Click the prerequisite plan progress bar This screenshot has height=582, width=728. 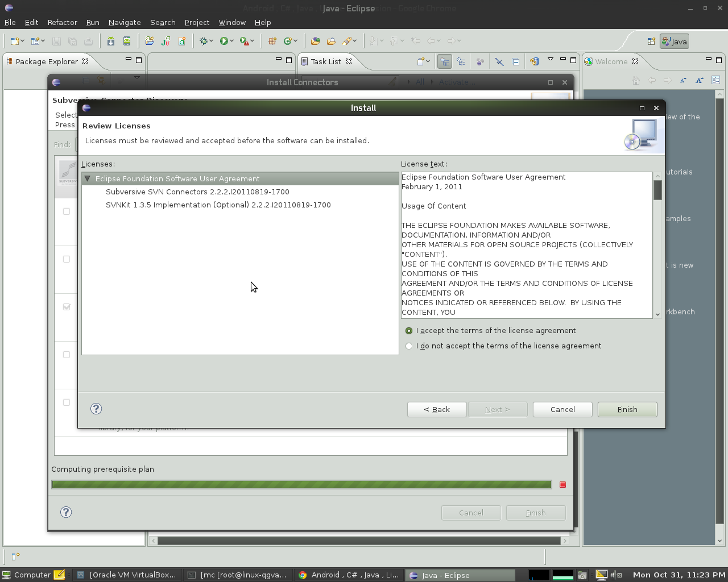tap(301, 484)
